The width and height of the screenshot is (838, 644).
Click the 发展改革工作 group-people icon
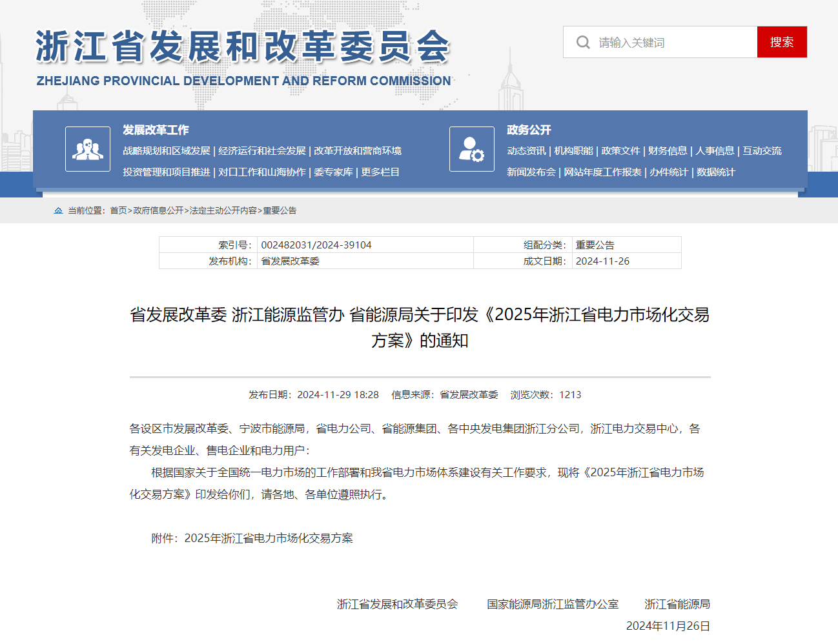88,149
